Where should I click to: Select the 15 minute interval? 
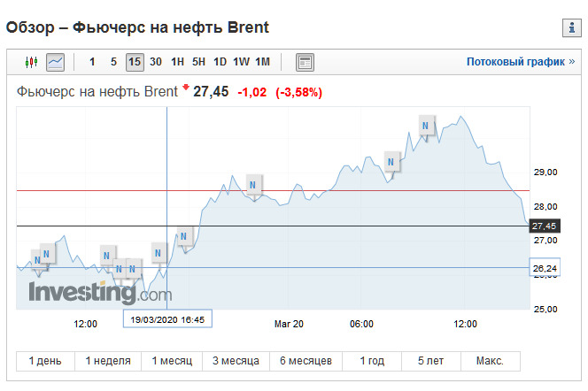(135, 62)
